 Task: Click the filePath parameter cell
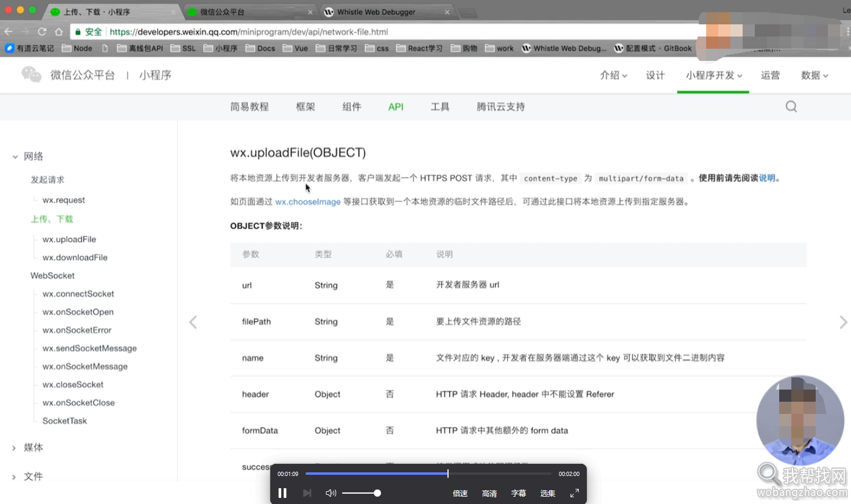click(x=256, y=321)
